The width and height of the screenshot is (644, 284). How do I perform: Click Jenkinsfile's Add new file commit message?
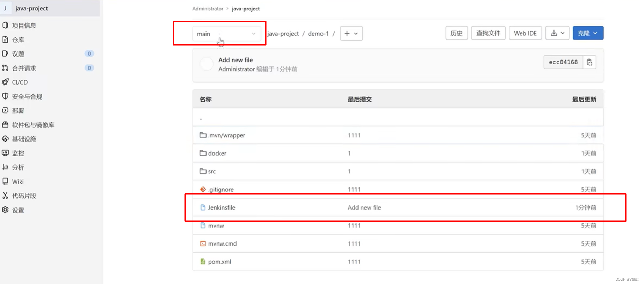[x=364, y=207]
